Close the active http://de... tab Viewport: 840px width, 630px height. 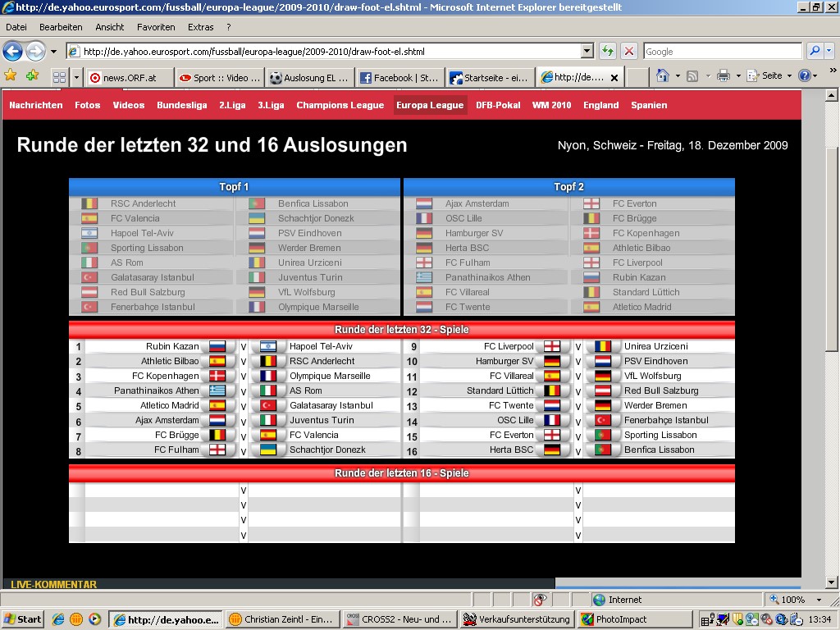(614, 78)
